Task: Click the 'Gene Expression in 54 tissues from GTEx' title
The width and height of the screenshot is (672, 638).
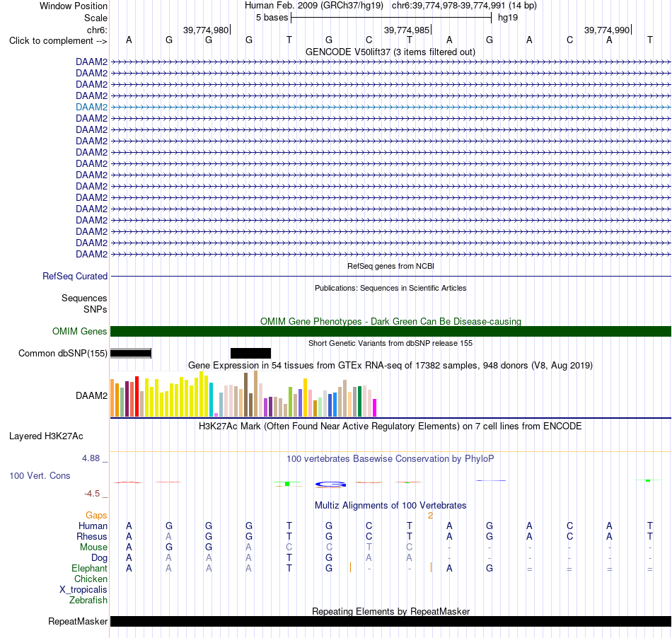Action: click(x=390, y=366)
